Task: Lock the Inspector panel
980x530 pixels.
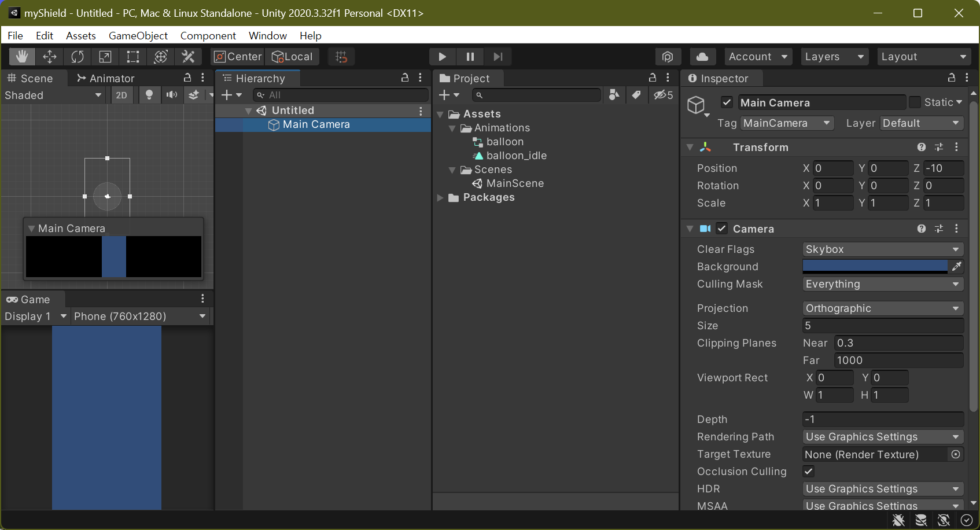Action: [952, 78]
